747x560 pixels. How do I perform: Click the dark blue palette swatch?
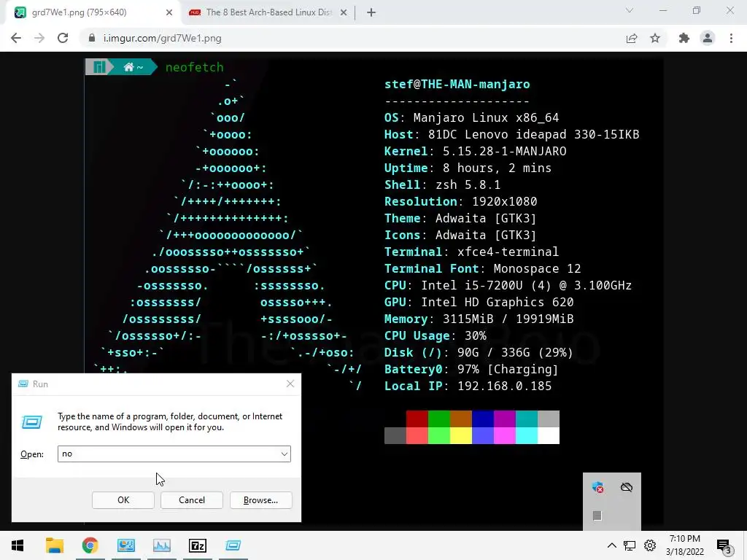tap(483, 419)
